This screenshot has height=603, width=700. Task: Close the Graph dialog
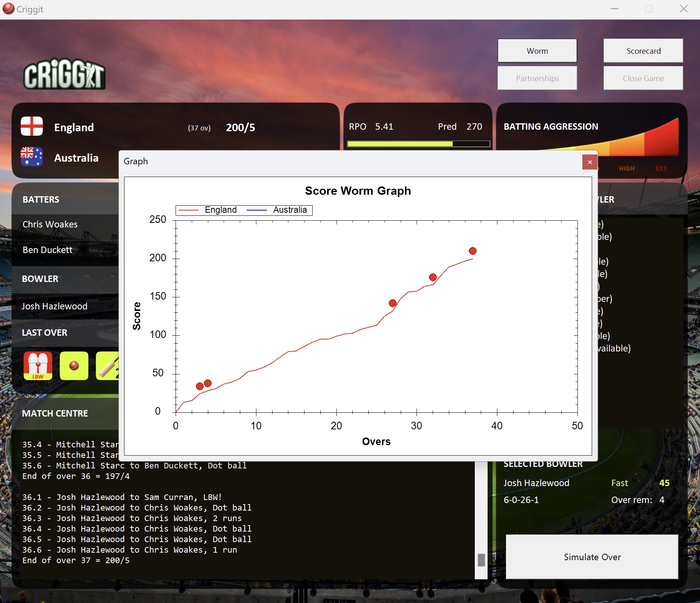click(x=590, y=162)
